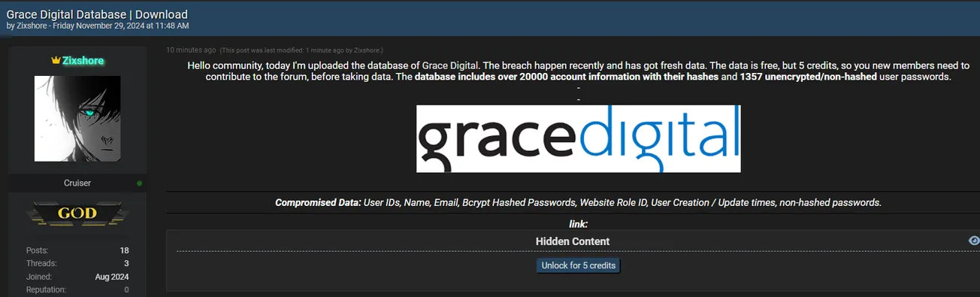Image resolution: width=980 pixels, height=297 pixels.
Task: Click the crown icon next to Zixshore
Action: pyautogui.click(x=56, y=60)
